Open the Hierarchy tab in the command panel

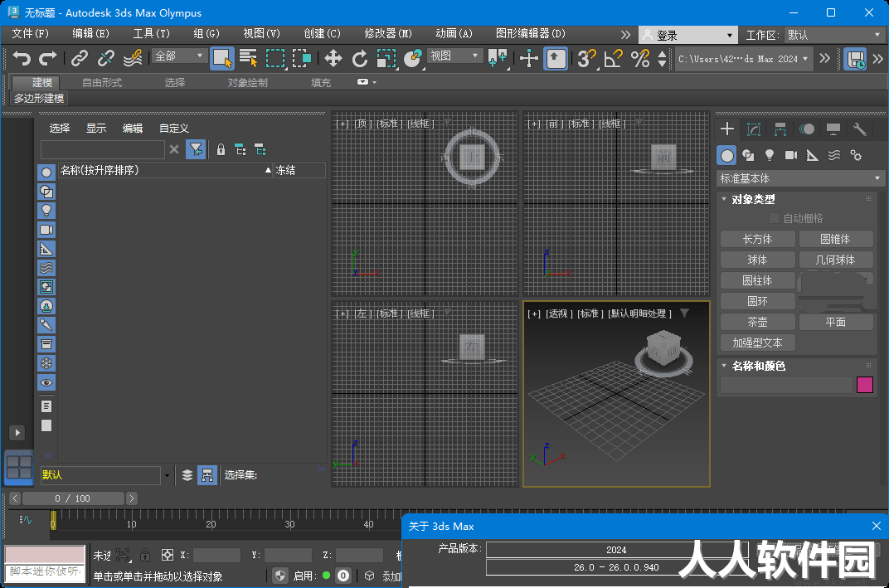coord(780,129)
